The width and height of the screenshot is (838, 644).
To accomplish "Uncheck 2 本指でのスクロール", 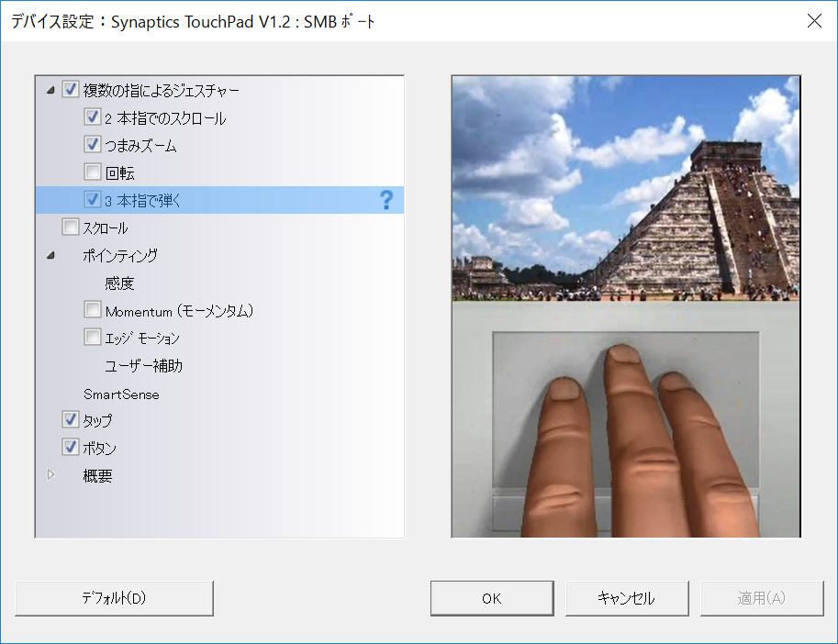I will click(92, 117).
